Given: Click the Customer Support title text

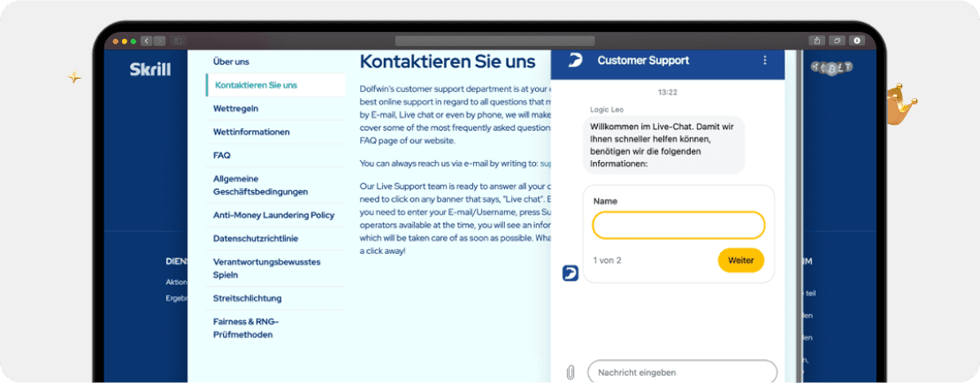Looking at the screenshot, I should [x=643, y=61].
